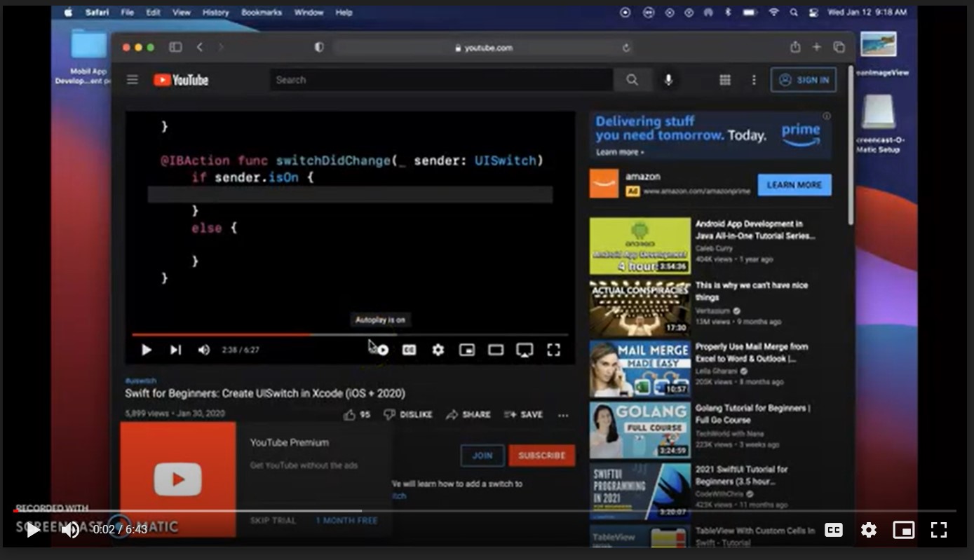The width and height of the screenshot is (974, 560).
Task: Mute using speaker icon next to 0:02 / 6:43
Action: point(70,530)
